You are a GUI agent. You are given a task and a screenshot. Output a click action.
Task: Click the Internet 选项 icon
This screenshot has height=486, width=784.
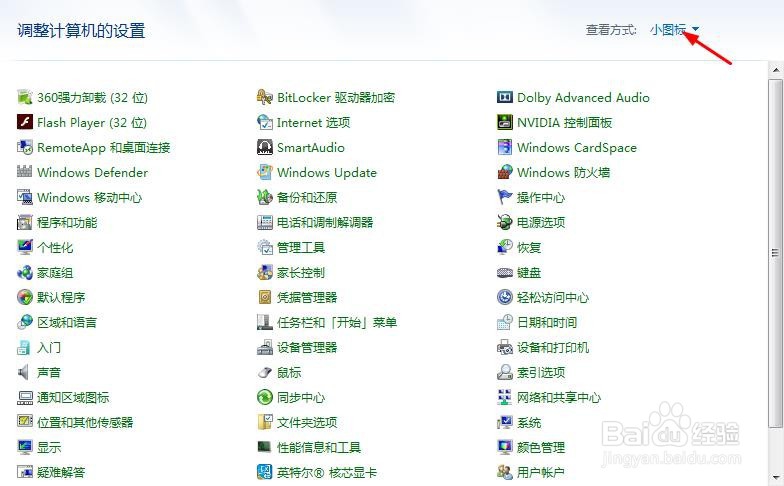click(x=264, y=122)
